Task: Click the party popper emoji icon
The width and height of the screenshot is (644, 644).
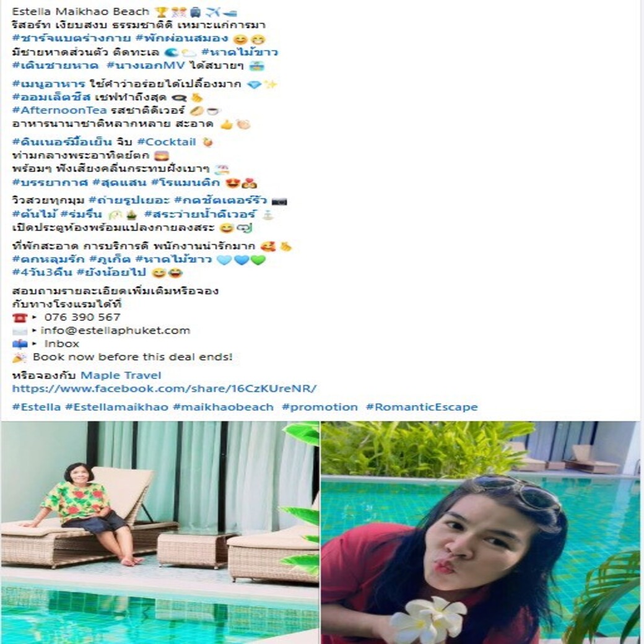Action: tap(19, 357)
